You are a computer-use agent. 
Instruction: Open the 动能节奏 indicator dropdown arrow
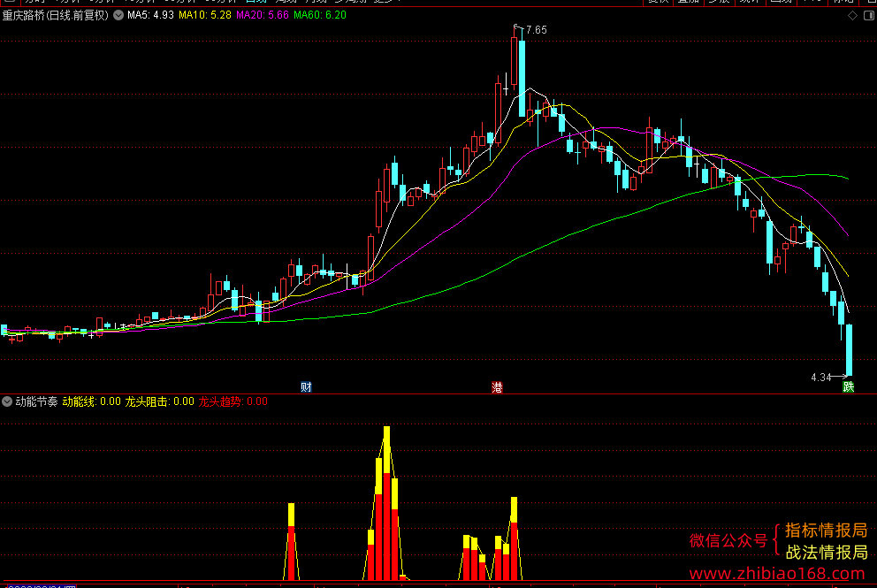click(7, 401)
